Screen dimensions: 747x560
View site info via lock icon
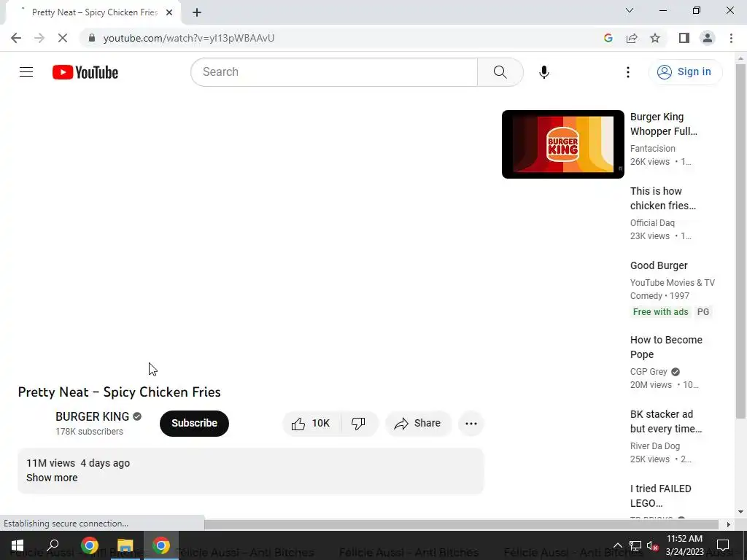pos(91,38)
